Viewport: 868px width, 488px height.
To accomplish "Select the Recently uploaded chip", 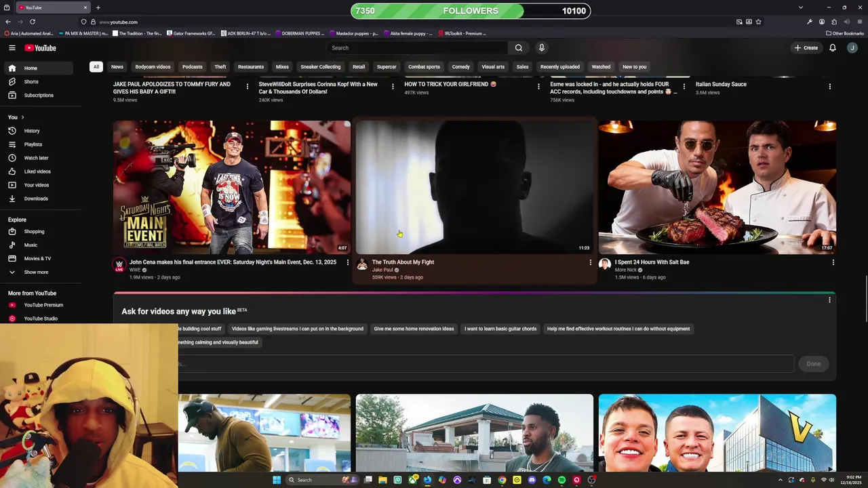I will [560, 66].
